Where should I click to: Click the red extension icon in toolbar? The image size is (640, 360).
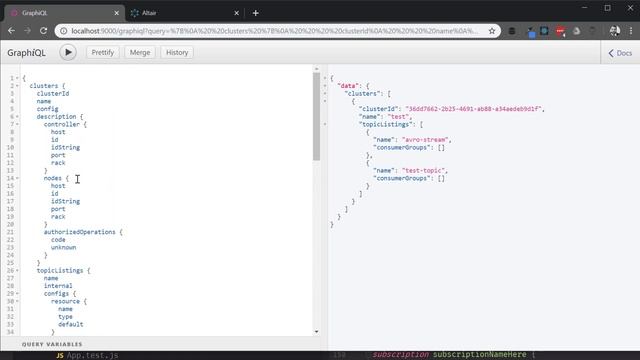click(x=560, y=31)
